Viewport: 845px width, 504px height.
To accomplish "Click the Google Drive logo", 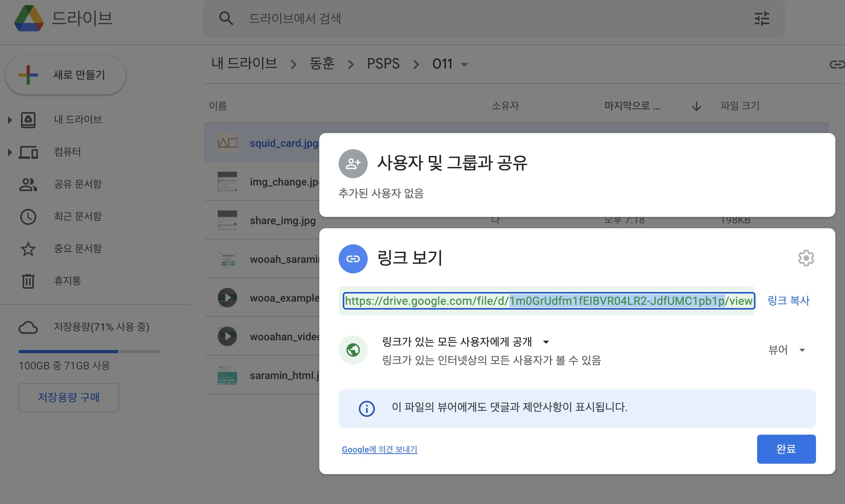I will tap(29, 19).
